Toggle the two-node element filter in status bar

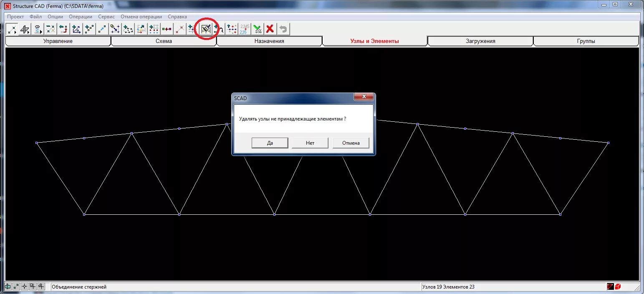click(x=16, y=286)
